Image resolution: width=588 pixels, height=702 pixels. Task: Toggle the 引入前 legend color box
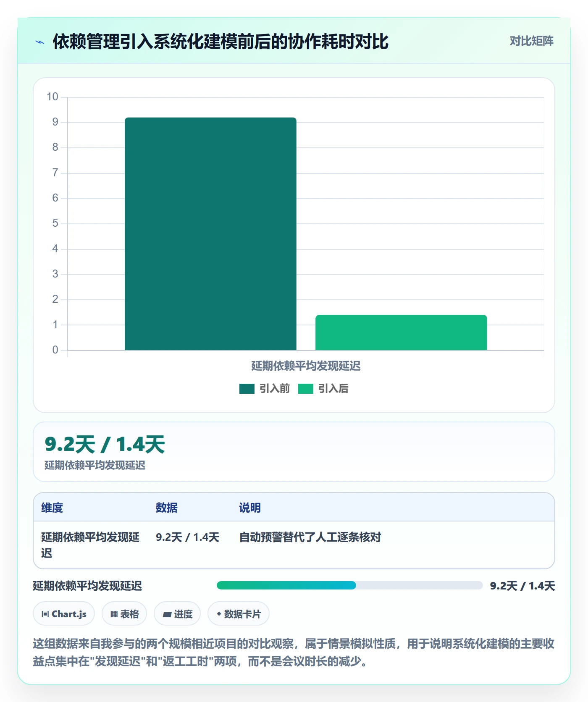pos(247,389)
